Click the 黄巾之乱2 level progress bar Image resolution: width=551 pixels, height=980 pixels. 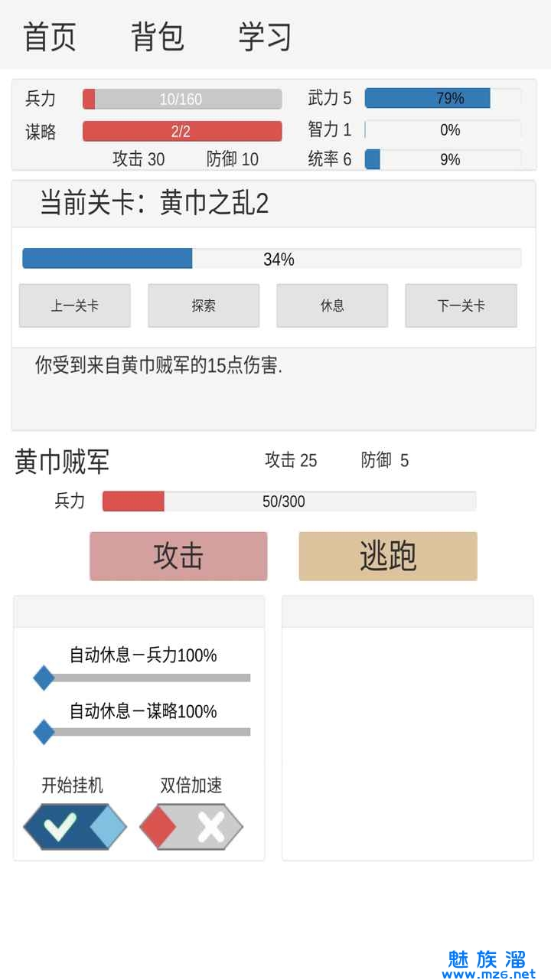272,259
